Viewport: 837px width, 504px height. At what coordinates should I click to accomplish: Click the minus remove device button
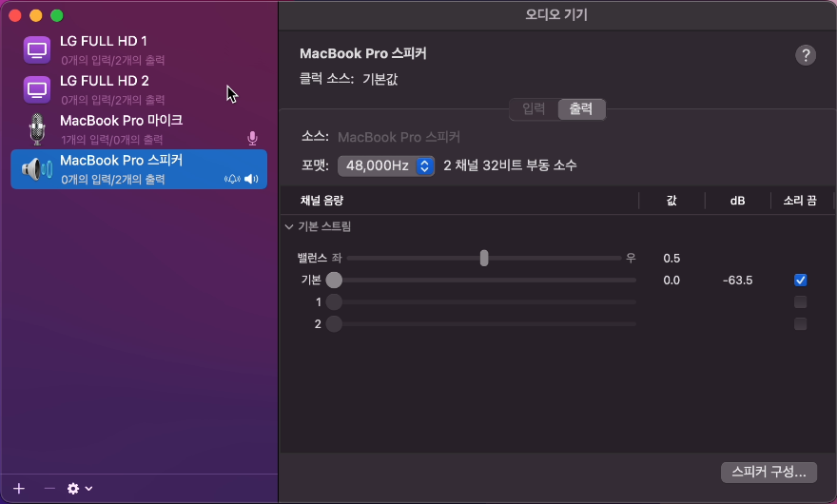(49, 489)
